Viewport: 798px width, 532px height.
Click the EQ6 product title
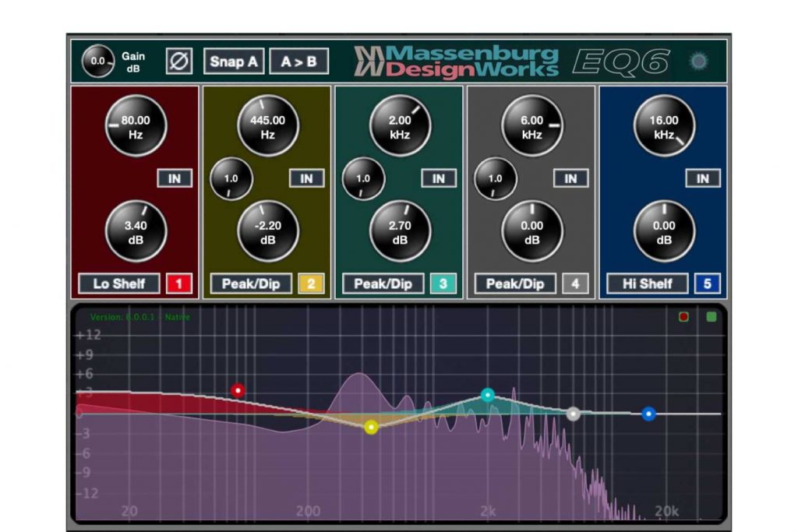[x=621, y=62]
